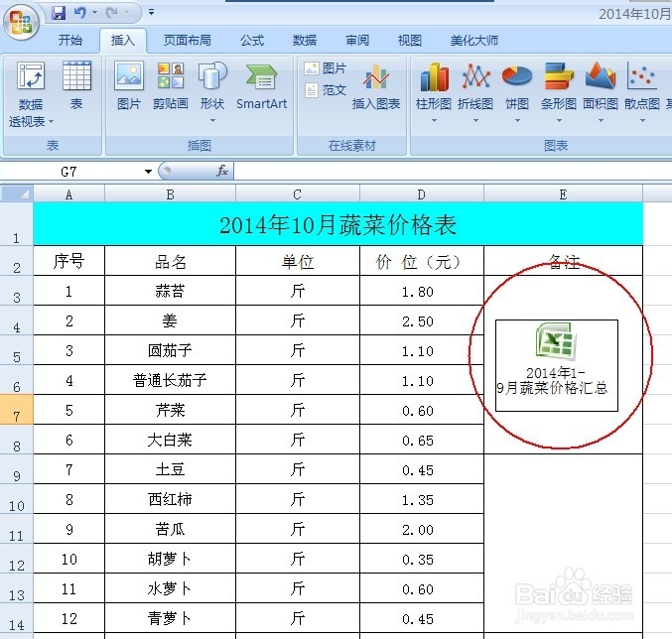Screen dimensions: 672x639
Task: Select the 插入 ribbon tab
Action: pyautogui.click(x=123, y=41)
